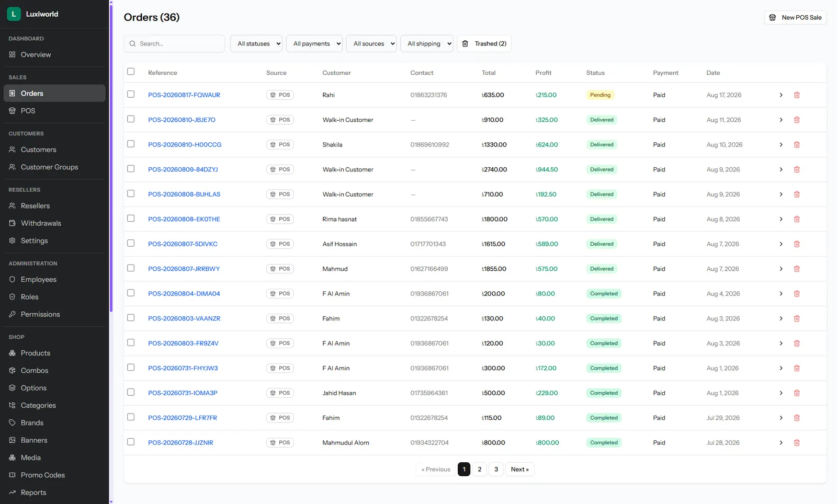Open Roles in sidebar
837x504 pixels.
pyautogui.click(x=54, y=296)
